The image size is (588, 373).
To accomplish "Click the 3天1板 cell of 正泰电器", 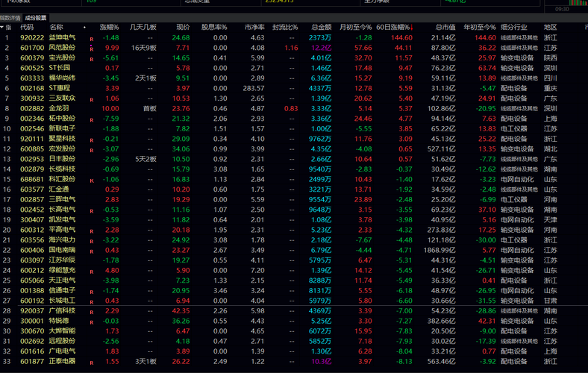I will coord(146,361).
